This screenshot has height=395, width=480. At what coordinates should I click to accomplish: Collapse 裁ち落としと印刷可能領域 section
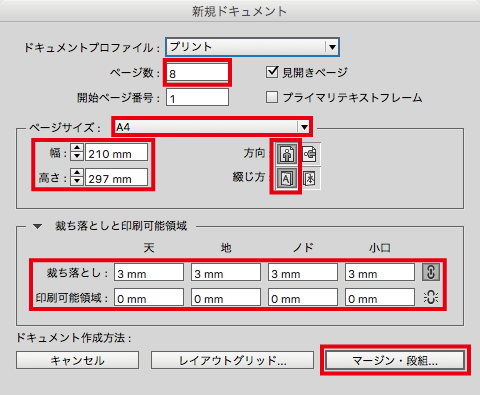[x=37, y=227]
